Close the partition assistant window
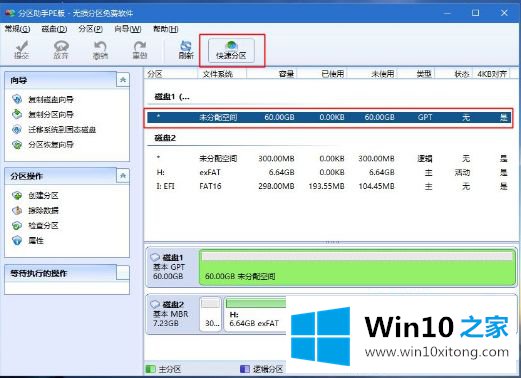 point(504,13)
